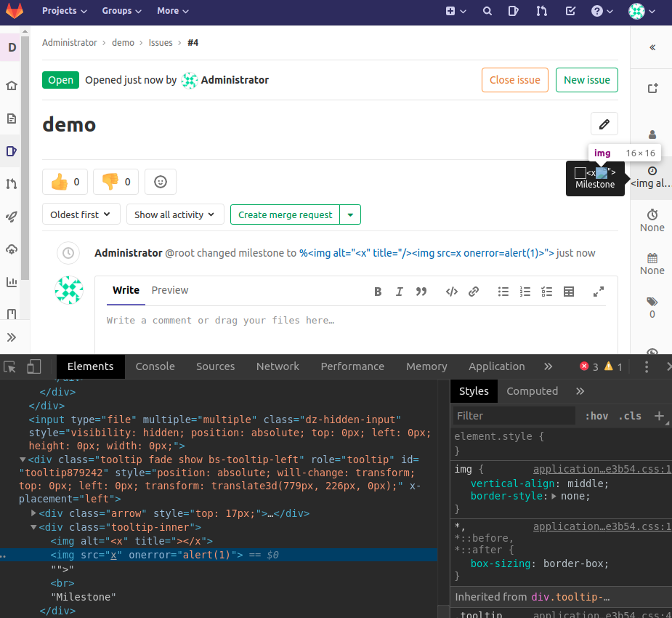The height and width of the screenshot is (618, 672).
Task: Open the Oldest first sort dropdown
Action: (x=81, y=214)
